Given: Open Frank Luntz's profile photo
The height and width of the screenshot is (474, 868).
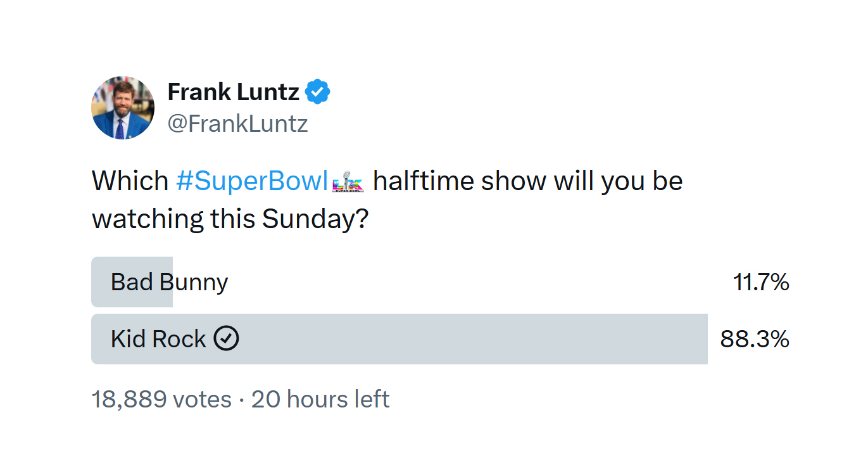Looking at the screenshot, I should pos(123,108).
